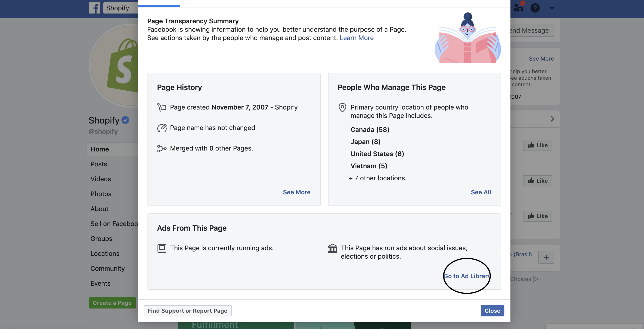
Task: Click the merged pages icon
Action: pos(162,148)
